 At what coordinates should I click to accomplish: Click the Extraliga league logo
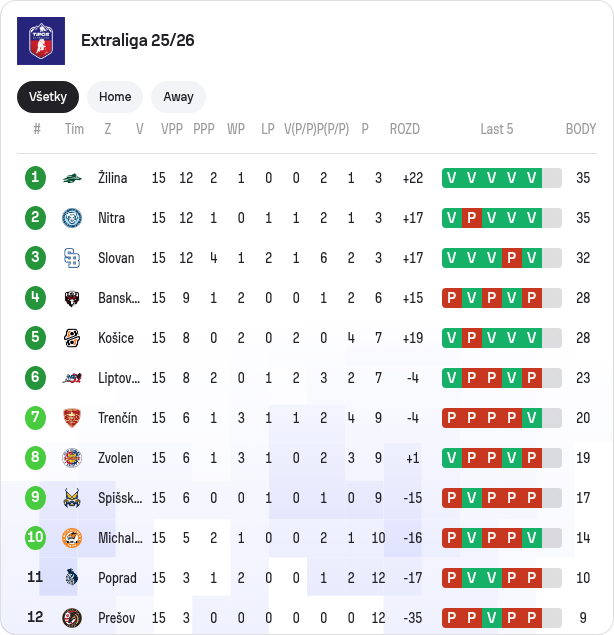click(x=41, y=41)
